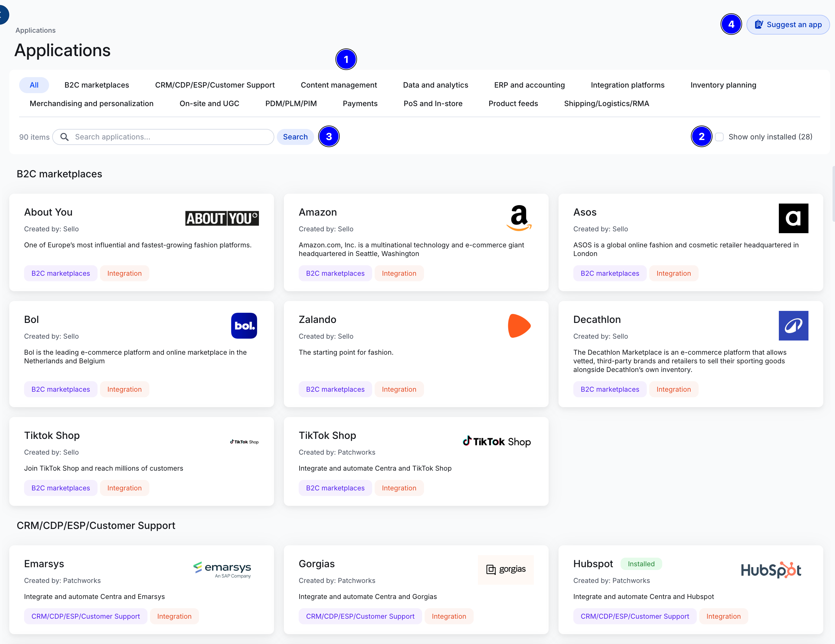Click the Installed badge on Hubspot
835x644 pixels.
click(x=641, y=564)
